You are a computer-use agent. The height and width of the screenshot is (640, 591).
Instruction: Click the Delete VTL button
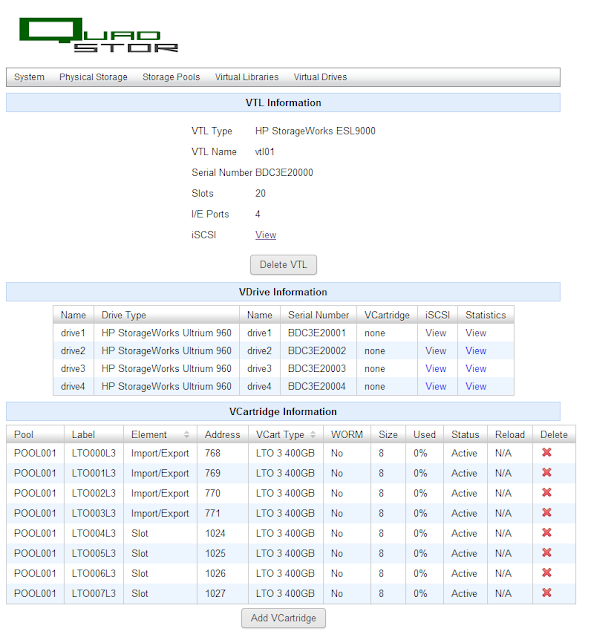tap(283, 265)
